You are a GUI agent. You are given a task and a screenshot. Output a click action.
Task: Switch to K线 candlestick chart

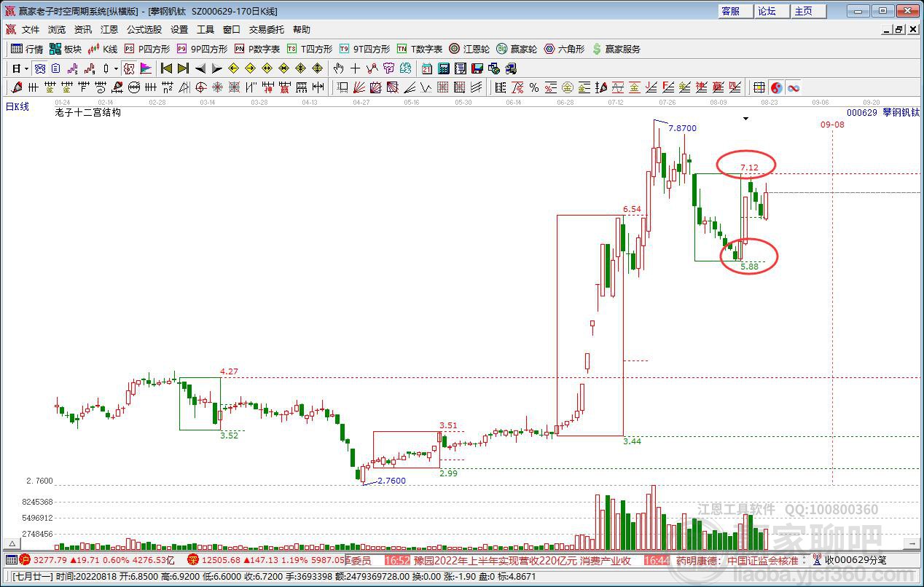(x=103, y=49)
